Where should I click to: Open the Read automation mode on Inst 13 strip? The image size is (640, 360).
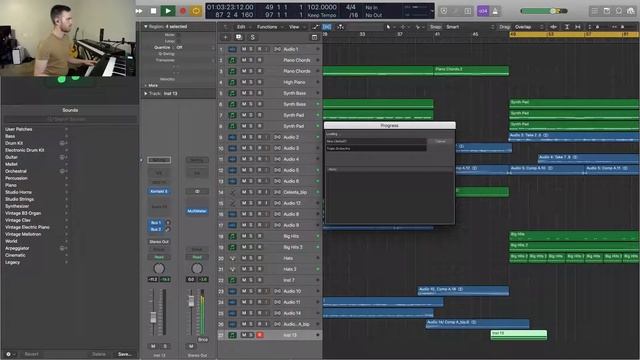click(159, 257)
